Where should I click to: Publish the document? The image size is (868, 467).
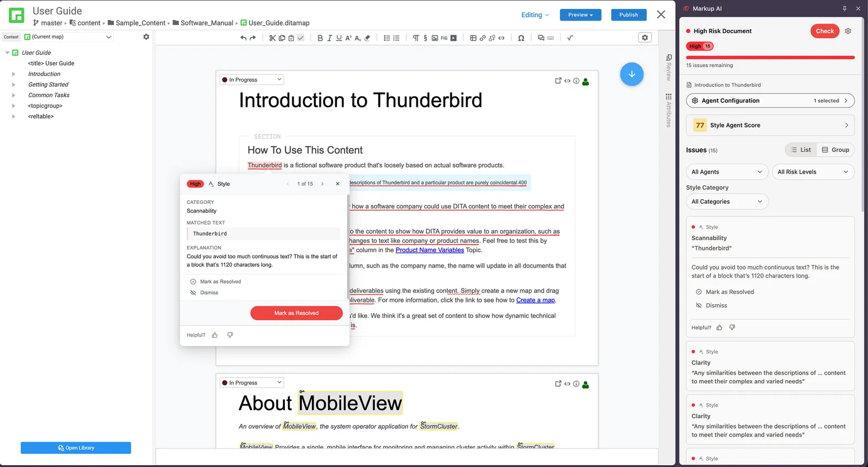(x=629, y=15)
